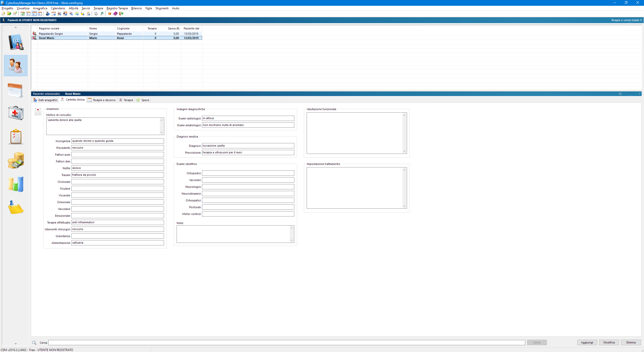Open the purple manual book icon
Image resolution: width=644 pixels, height=352 pixels.
[115, 14]
